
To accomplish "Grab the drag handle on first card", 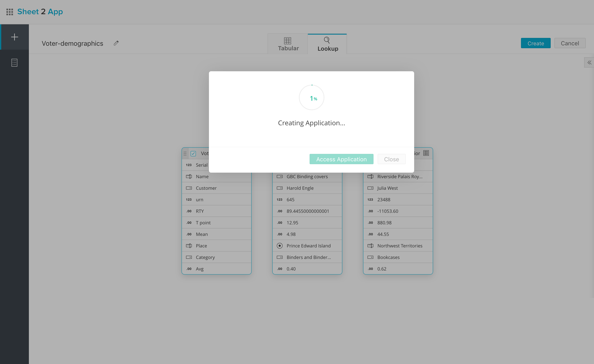I will pos(185,153).
